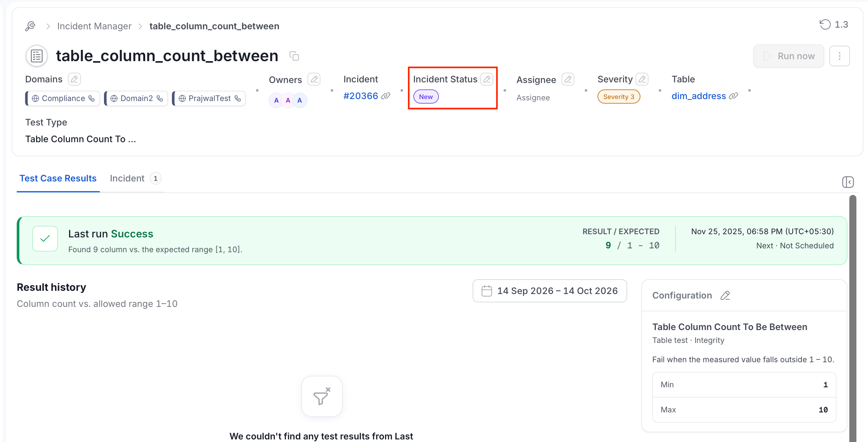The height and width of the screenshot is (442, 868).
Task: Select the 'Next · Not Scheduled' text
Action: pos(795,245)
